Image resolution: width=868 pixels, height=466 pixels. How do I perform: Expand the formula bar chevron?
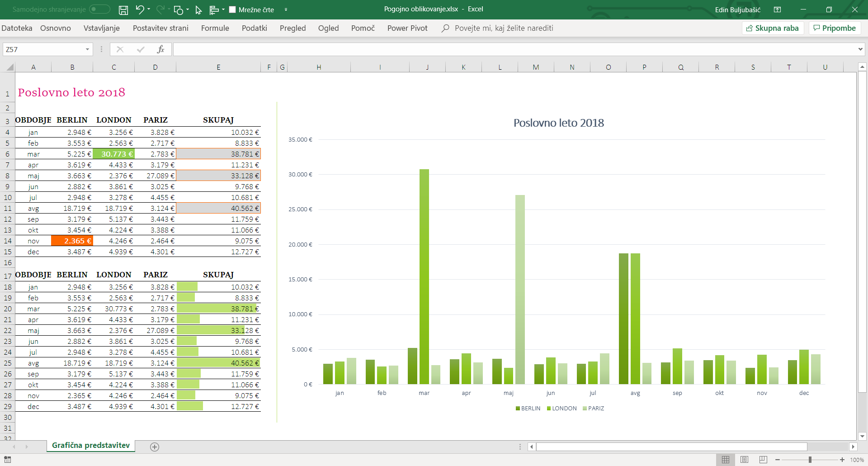(x=860, y=49)
